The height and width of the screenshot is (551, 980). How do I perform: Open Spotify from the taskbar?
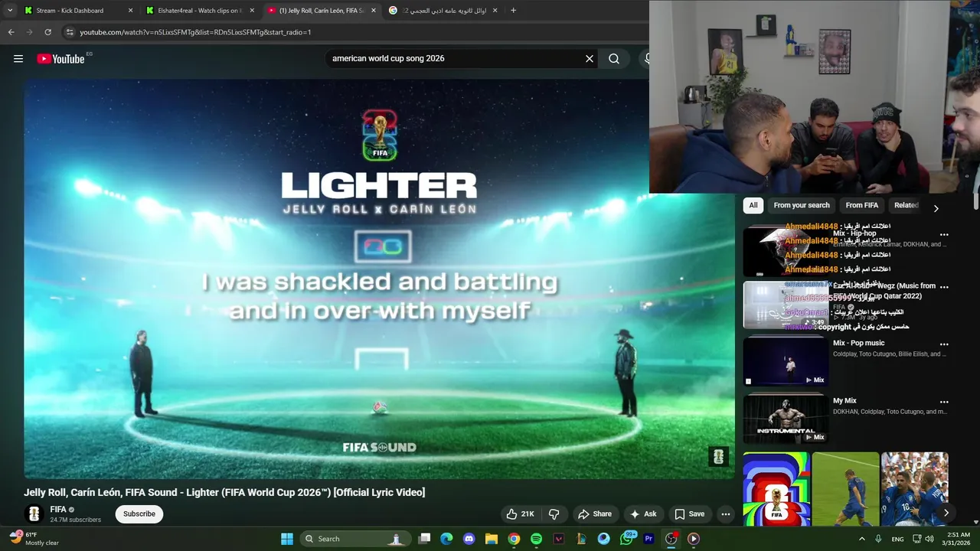pyautogui.click(x=536, y=539)
